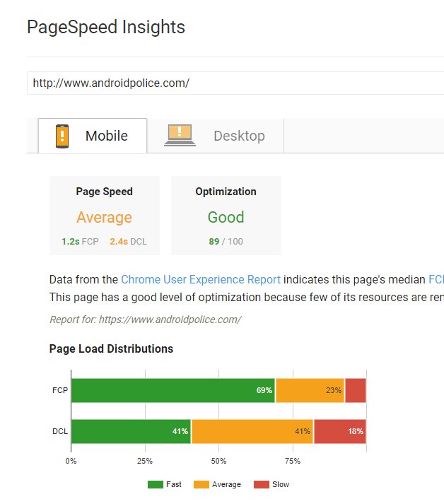Click the laptop warning icon
This screenshot has height=504, width=444.
(180, 135)
